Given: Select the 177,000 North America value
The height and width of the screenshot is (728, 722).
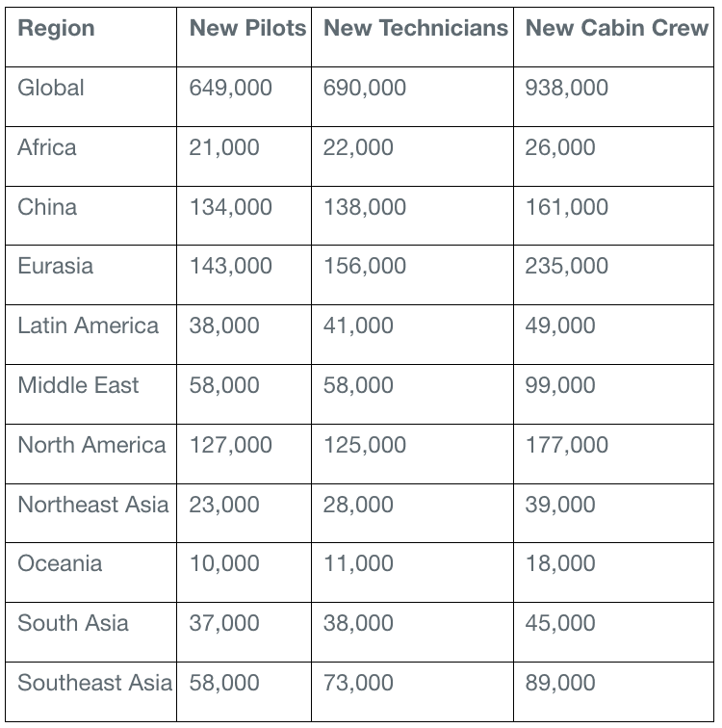Looking at the screenshot, I should pyautogui.click(x=566, y=445).
